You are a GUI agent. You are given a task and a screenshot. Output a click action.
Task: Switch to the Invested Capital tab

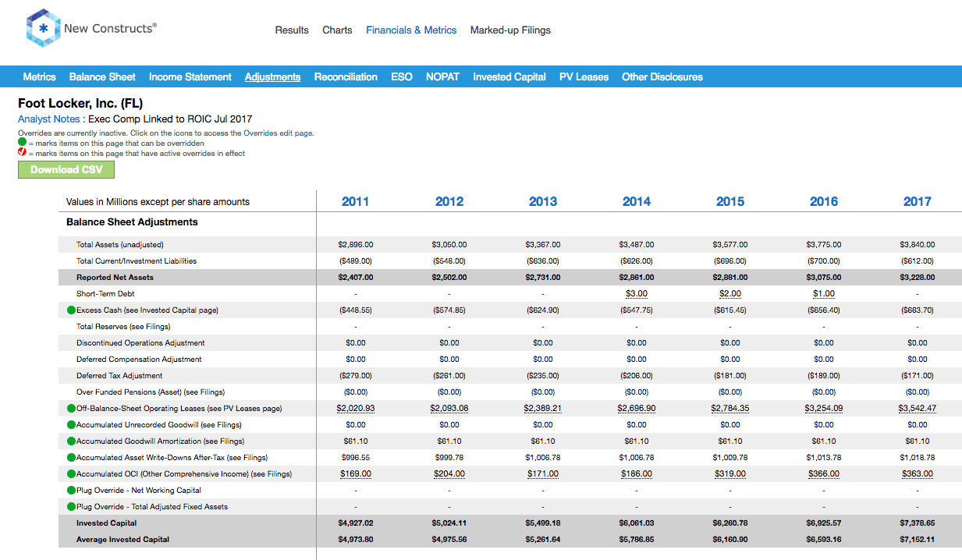(x=509, y=76)
